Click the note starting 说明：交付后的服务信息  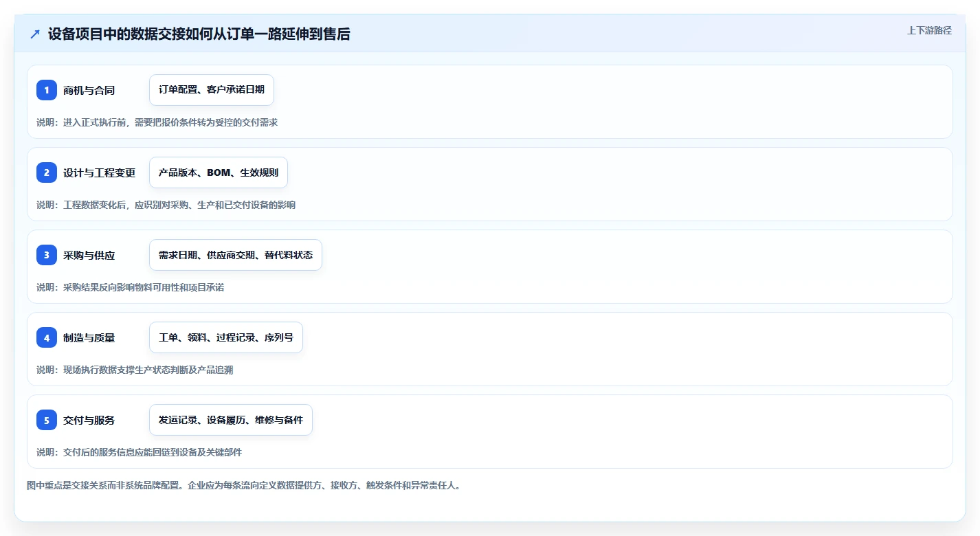(139, 452)
